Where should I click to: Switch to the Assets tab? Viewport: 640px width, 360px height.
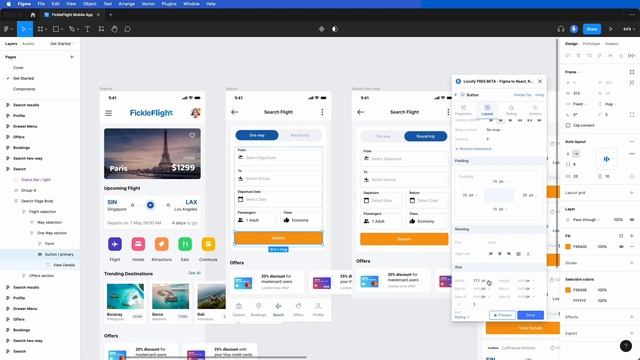coord(28,44)
